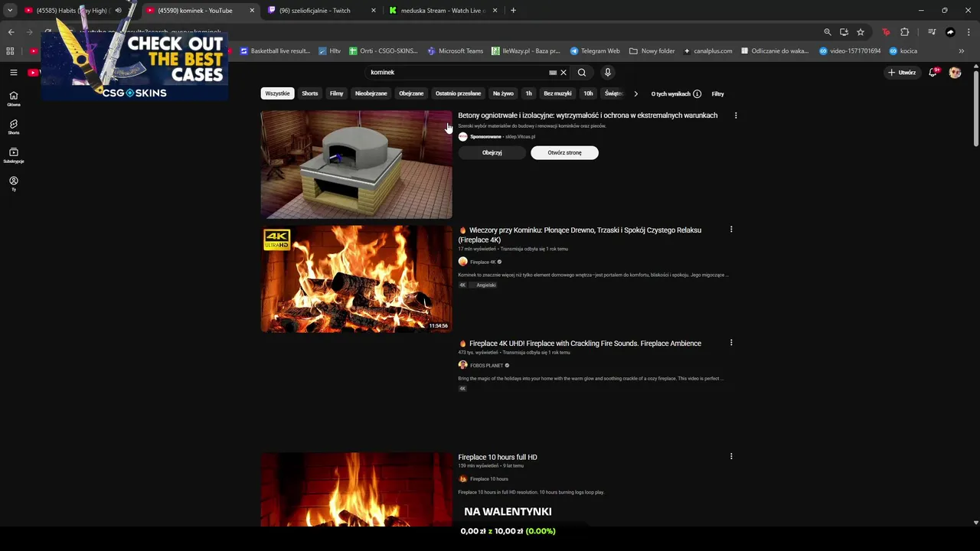Click the page vertical scrollbar thumb
The width and height of the screenshot is (980, 551).
(x=975, y=109)
